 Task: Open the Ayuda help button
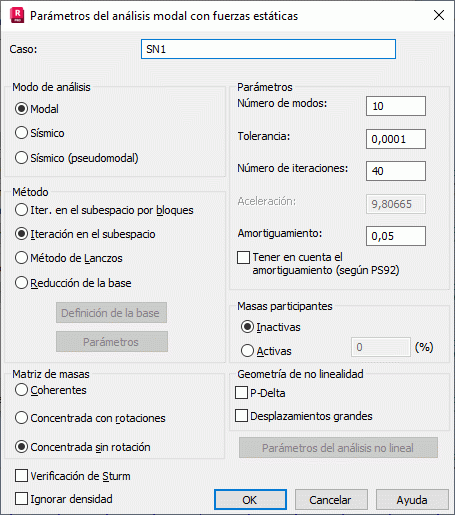coord(412,499)
